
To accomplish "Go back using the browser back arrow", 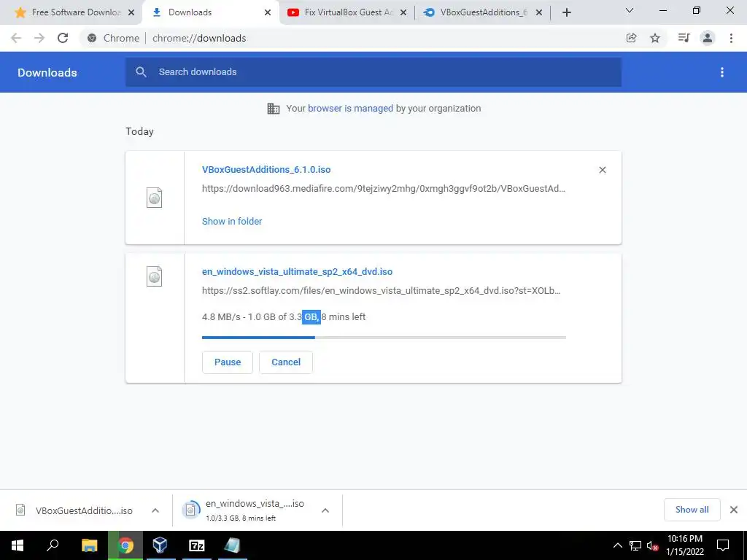I will coord(16,38).
